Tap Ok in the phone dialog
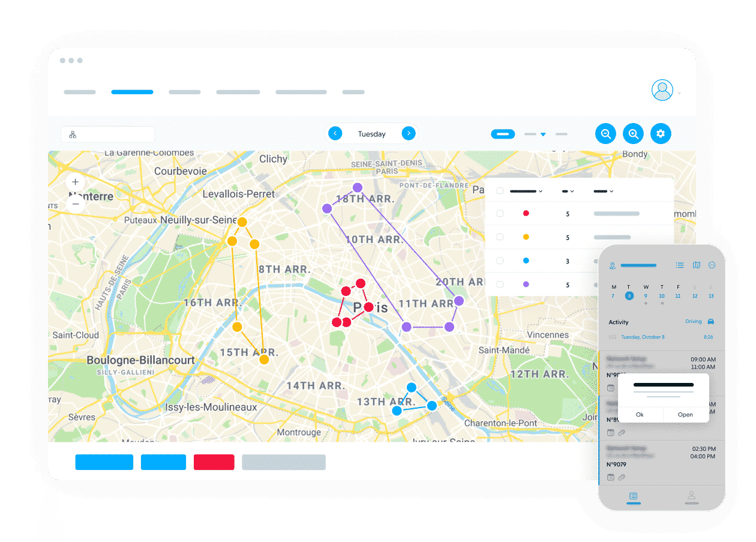The width and height of the screenshot is (756, 542). point(640,415)
